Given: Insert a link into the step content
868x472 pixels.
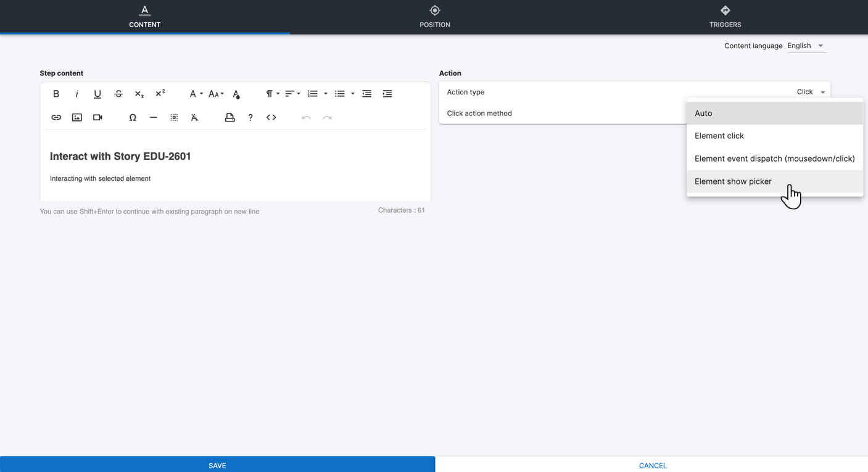Looking at the screenshot, I should point(56,117).
